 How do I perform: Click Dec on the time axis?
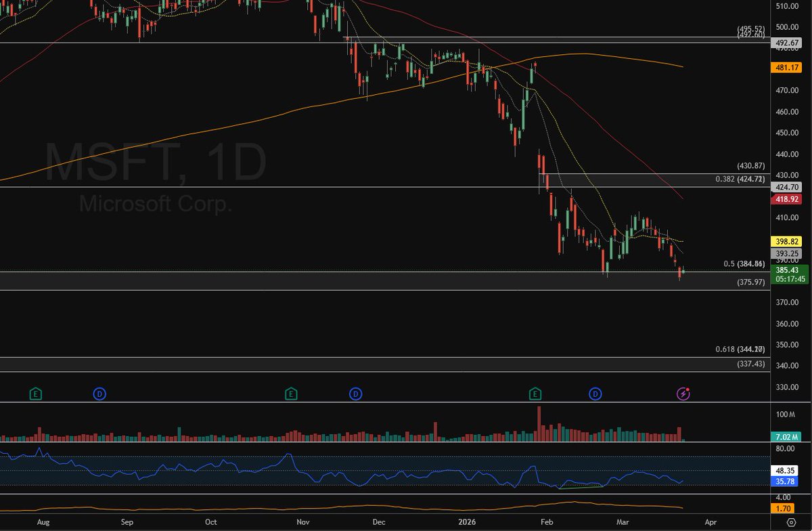379,523
